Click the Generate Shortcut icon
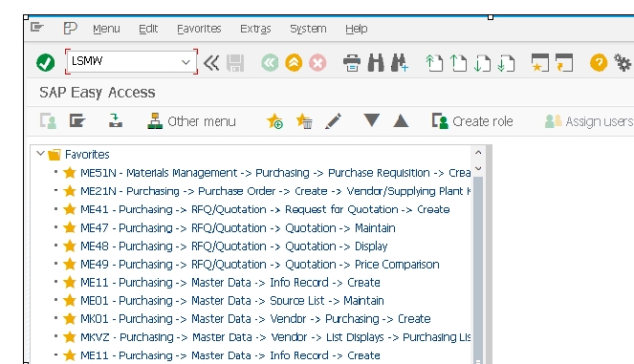This screenshot has width=634, height=364. tap(564, 63)
